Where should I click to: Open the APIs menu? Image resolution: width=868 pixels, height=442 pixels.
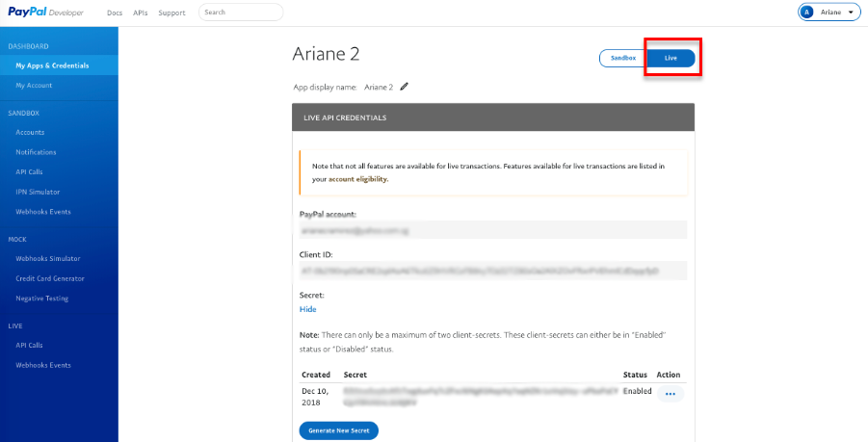(141, 13)
